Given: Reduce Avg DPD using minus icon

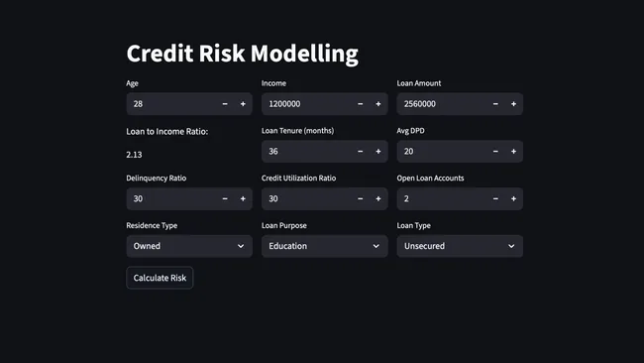Looking at the screenshot, I should tap(495, 152).
